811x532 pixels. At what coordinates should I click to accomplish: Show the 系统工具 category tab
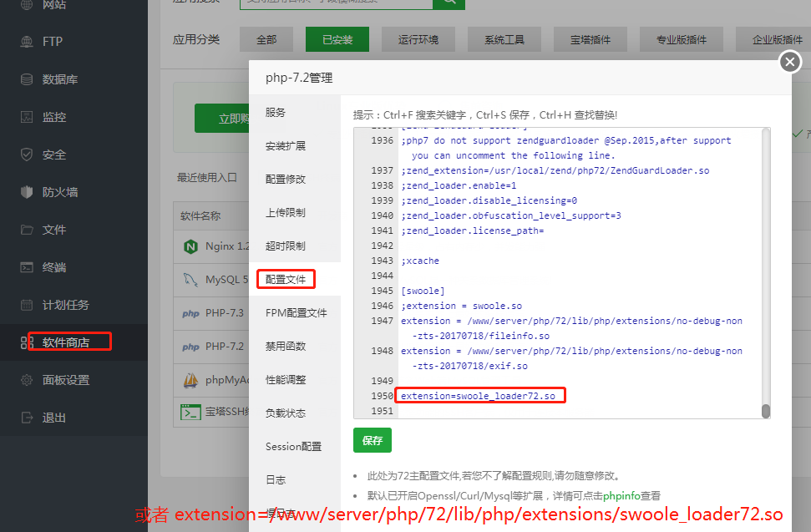click(504, 40)
